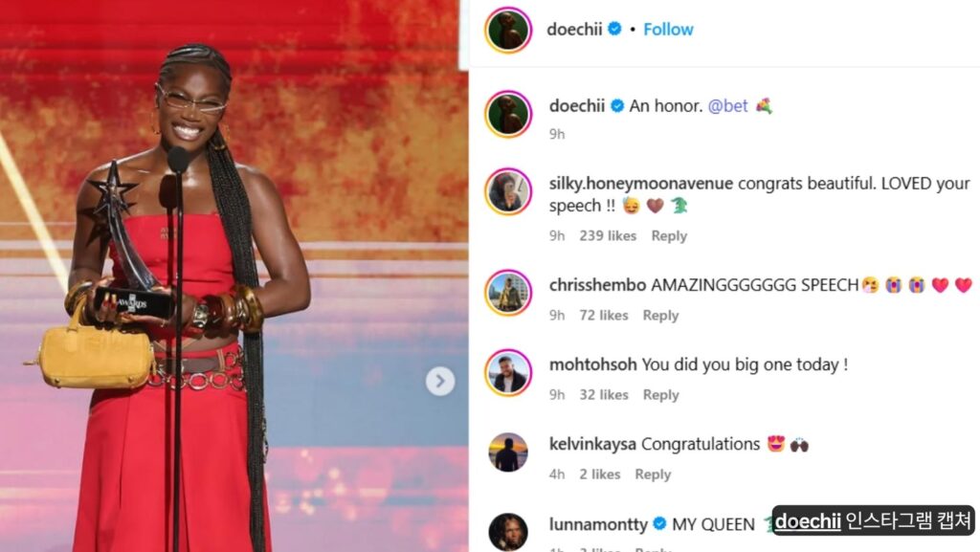
Task: Open the doechii username in the header
Action: point(574,30)
